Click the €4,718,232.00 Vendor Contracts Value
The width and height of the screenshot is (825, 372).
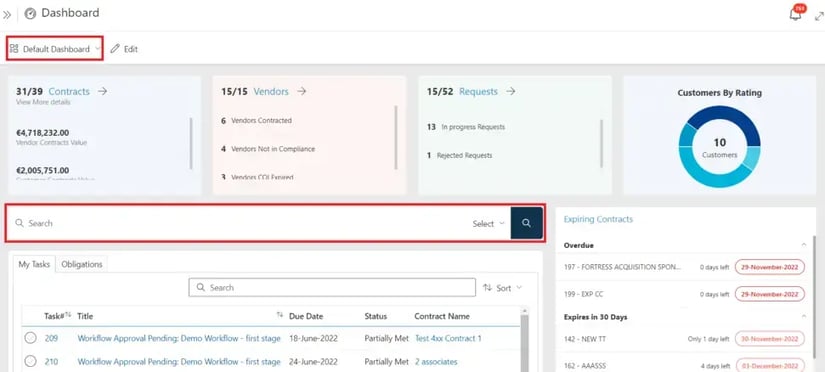pyautogui.click(x=52, y=137)
